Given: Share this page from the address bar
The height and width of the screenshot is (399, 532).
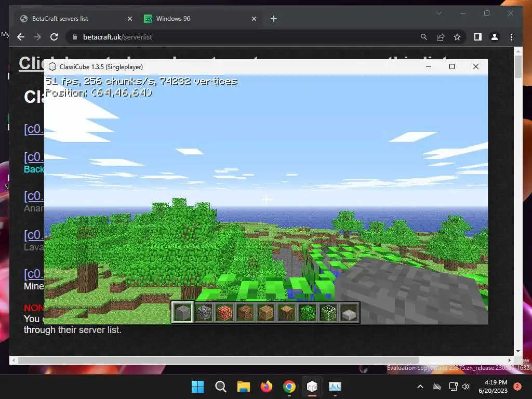Looking at the screenshot, I should 441,37.
